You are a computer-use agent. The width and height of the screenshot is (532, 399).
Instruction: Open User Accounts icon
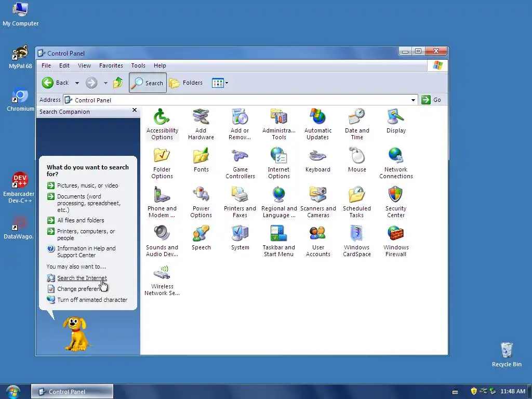point(318,241)
